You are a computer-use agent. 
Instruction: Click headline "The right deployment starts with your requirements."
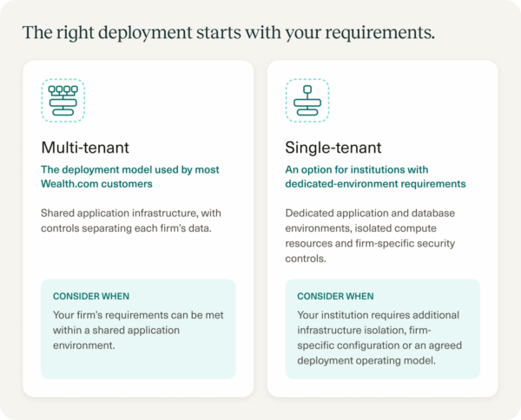point(228,32)
